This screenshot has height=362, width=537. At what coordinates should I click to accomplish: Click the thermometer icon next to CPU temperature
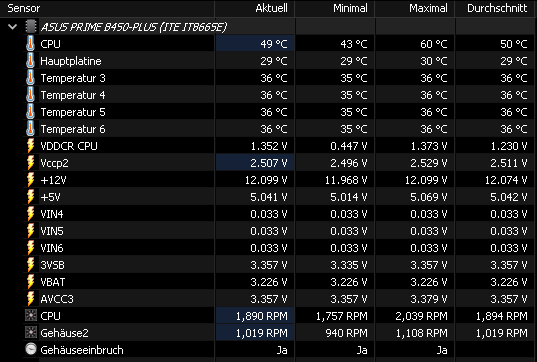[30, 44]
